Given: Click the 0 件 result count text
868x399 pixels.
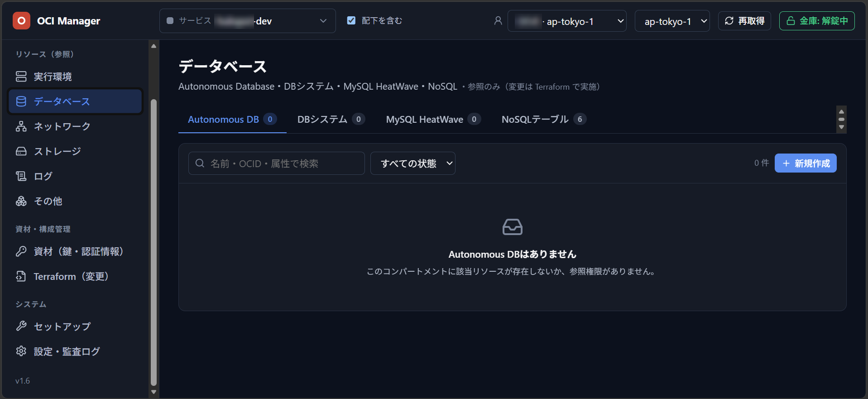Looking at the screenshot, I should 762,163.
